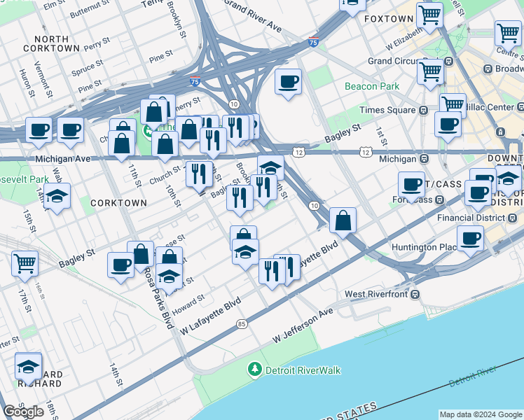Image resolution: width=524 pixels, height=420 pixels.
Task: Click the graduation cap marker near 14th St
Action: coord(57,195)
